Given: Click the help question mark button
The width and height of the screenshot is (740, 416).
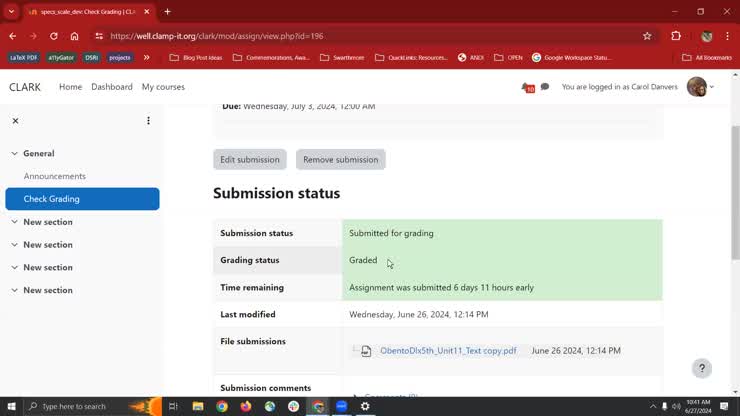Looking at the screenshot, I should click(702, 368).
